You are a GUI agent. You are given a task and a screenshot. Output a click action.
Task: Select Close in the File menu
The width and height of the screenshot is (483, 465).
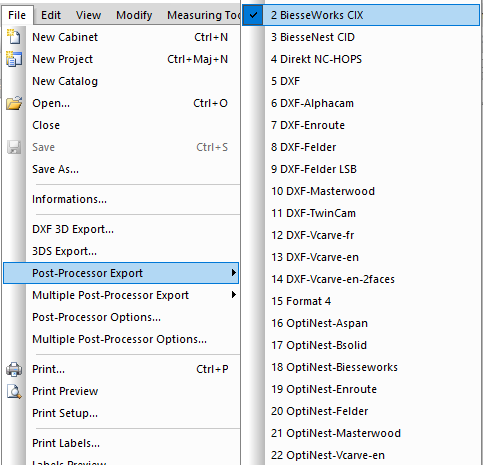121,125
